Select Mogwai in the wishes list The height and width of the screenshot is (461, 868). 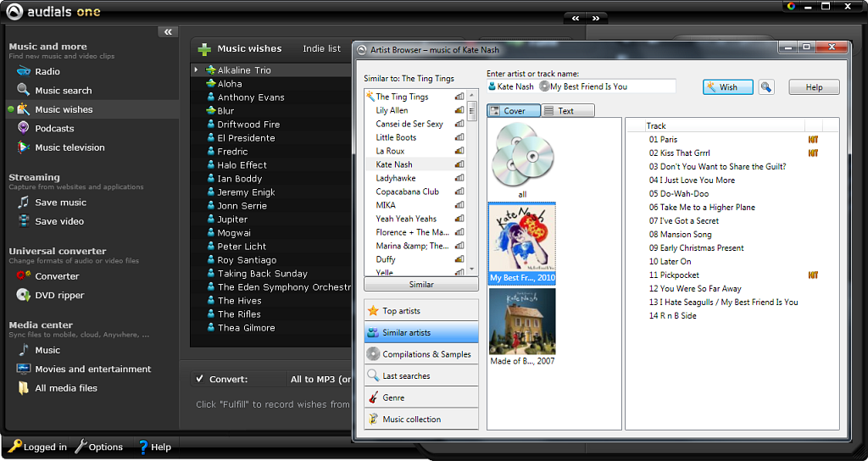(234, 232)
